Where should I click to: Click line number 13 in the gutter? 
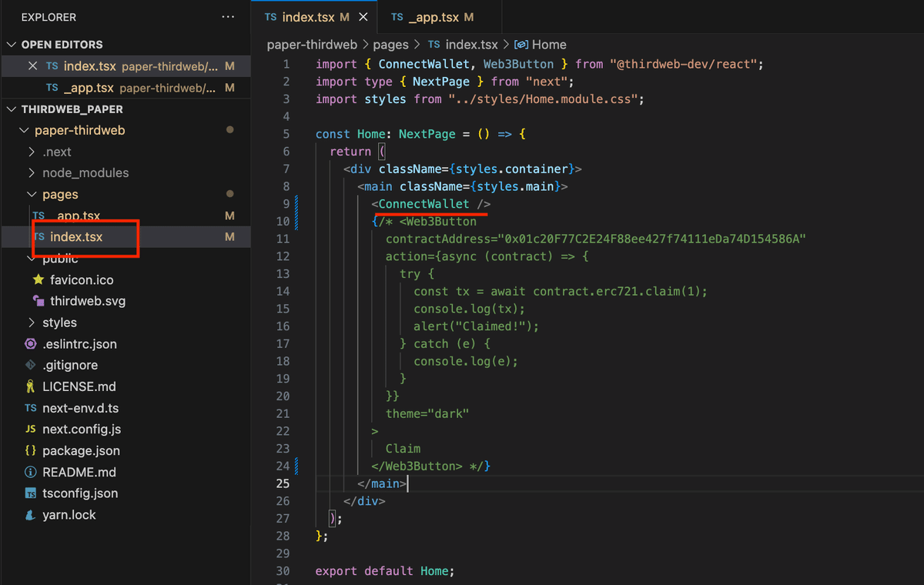pyautogui.click(x=283, y=274)
